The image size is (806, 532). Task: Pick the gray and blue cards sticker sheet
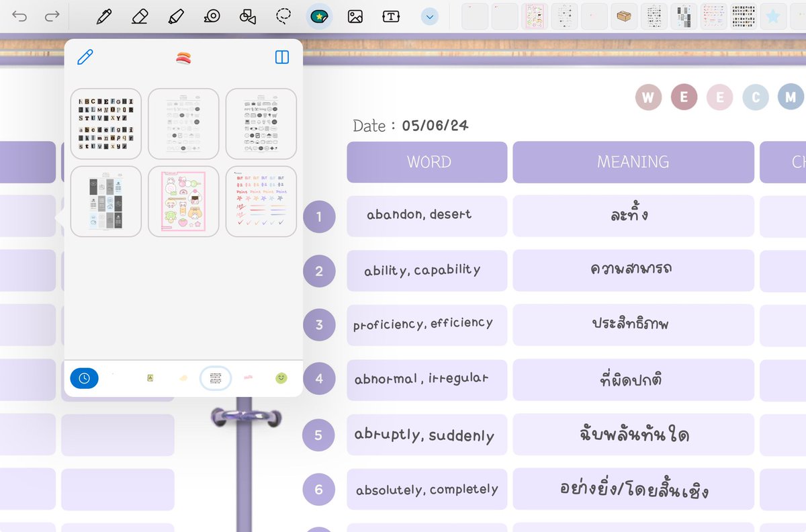pyautogui.click(x=106, y=202)
